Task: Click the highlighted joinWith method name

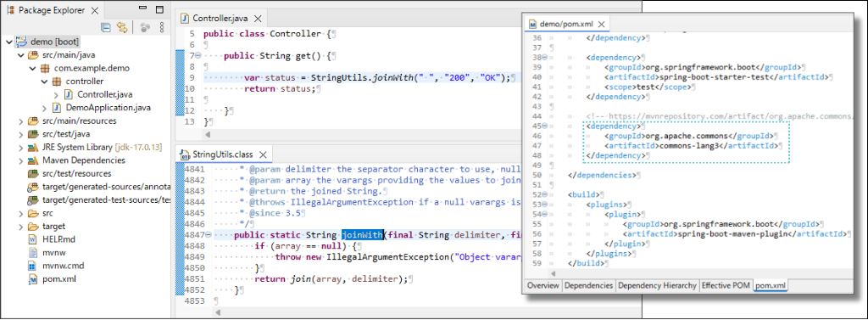Action: [362, 235]
